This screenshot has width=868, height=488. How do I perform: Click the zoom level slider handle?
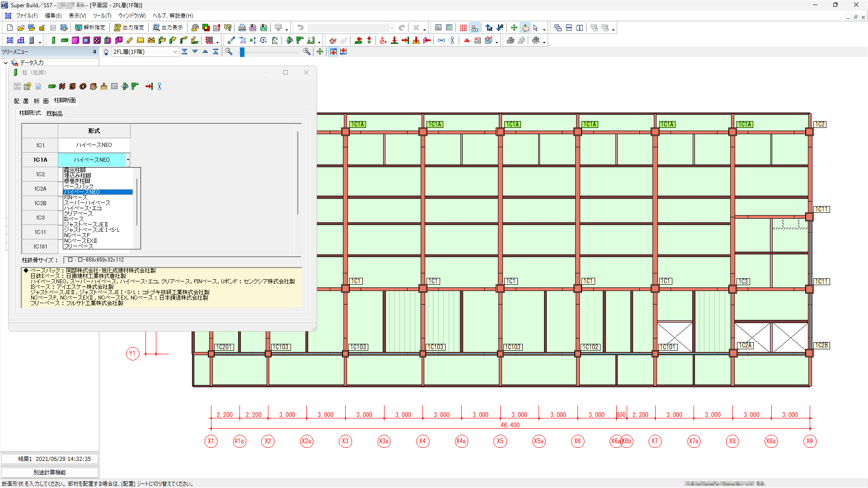pos(242,52)
